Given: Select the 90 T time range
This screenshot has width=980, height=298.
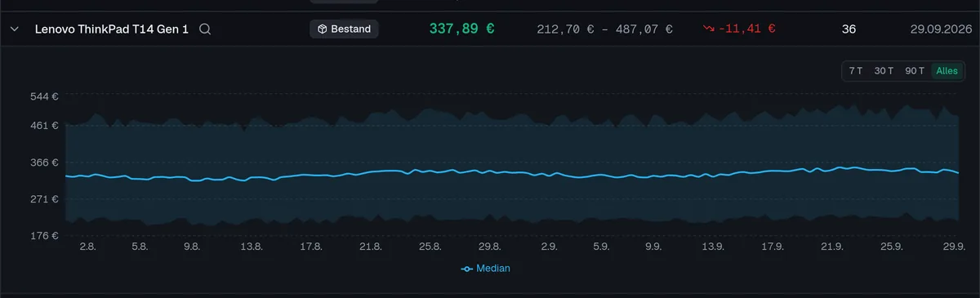Looking at the screenshot, I should click(x=915, y=71).
